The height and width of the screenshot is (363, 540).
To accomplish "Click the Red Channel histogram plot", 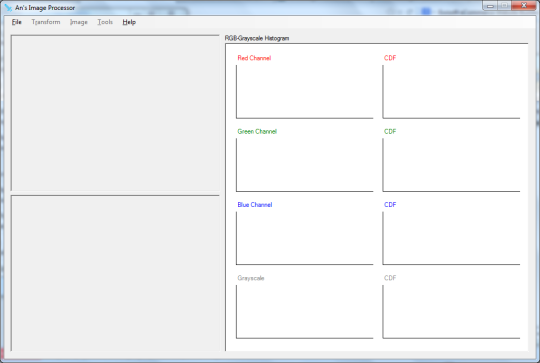I will (x=304, y=92).
